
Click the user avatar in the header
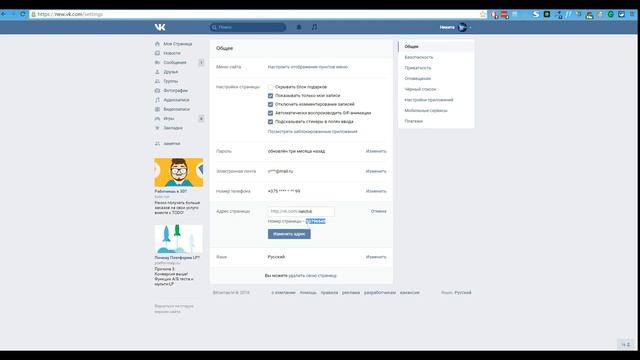[x=462, y=27]
